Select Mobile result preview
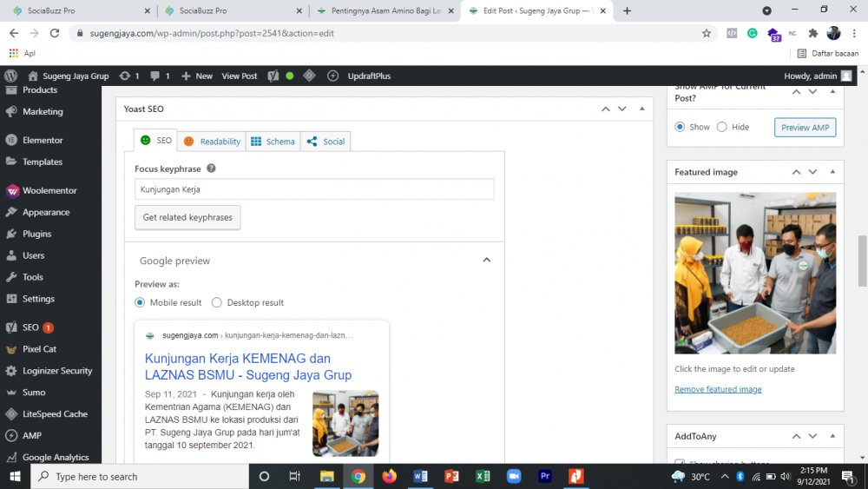This screenshot has height=489, width=868. (140, 302)
